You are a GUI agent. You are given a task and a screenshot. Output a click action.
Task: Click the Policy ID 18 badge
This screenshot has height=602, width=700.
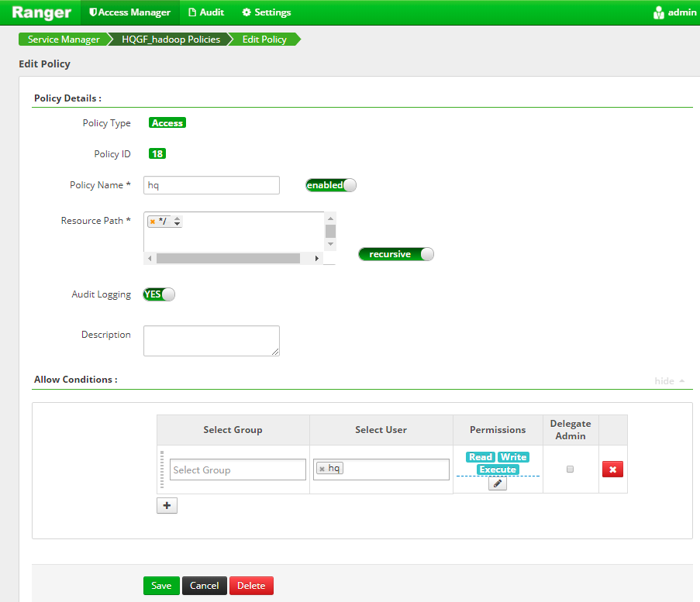click(x=157, y=154)
